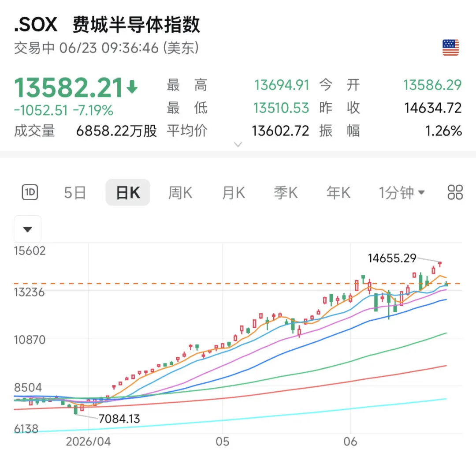Image resolution: width=476 pixels, height=453 pixels.
Task: Tap the 最高 value 13694.91
Action: tap(281, 85)
